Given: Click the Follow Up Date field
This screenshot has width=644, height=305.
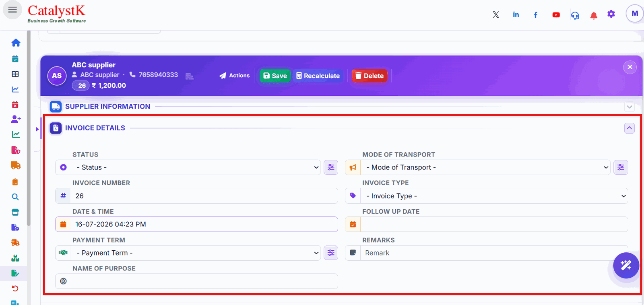Looking at the screenshot, I should point(494,225).
